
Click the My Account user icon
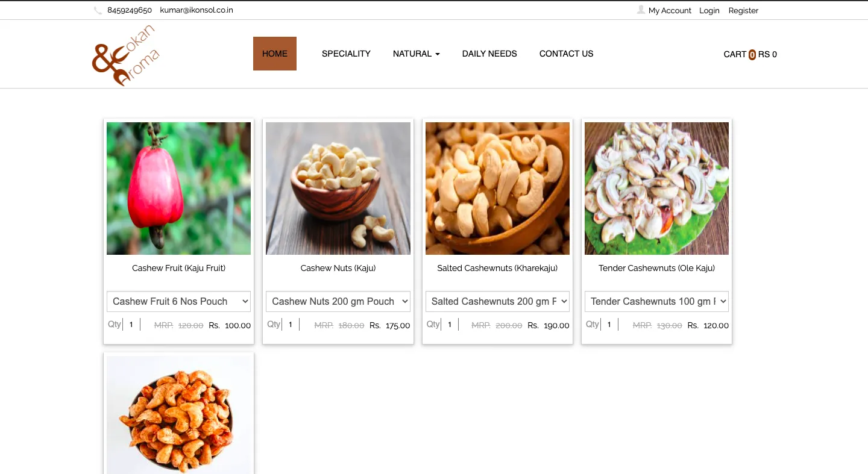641,10
